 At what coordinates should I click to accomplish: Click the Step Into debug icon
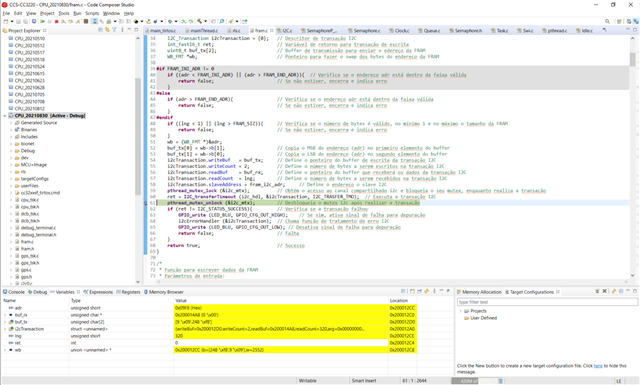[63, 21]
